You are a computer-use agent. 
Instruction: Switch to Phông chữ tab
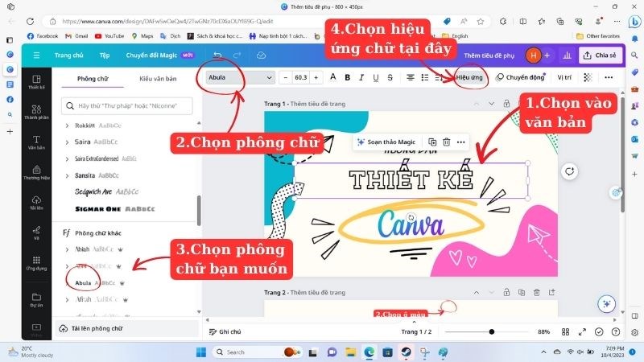coord(93,78)
